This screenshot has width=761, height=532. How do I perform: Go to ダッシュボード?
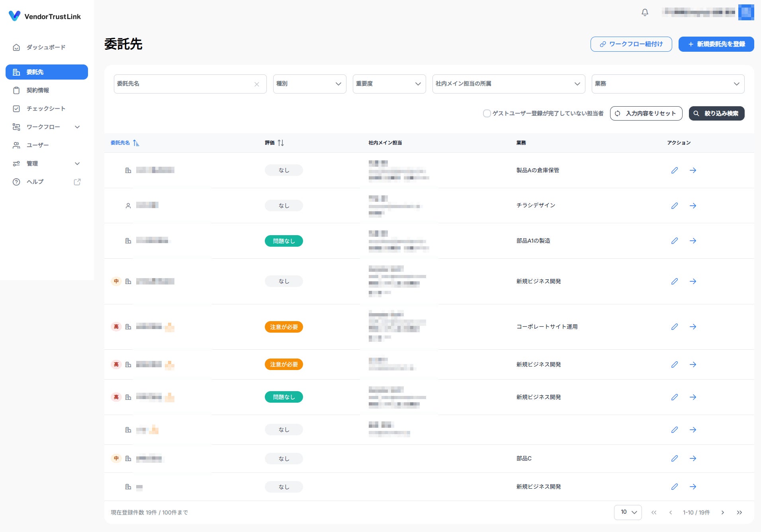(x=47, y=47)
